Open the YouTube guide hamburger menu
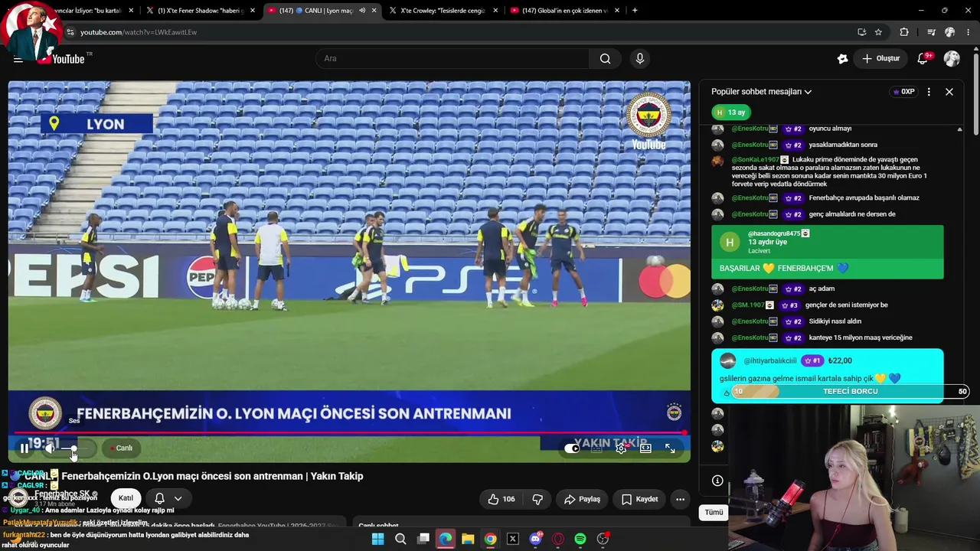Viewport: 980px width, 551px height. point(18,59)
